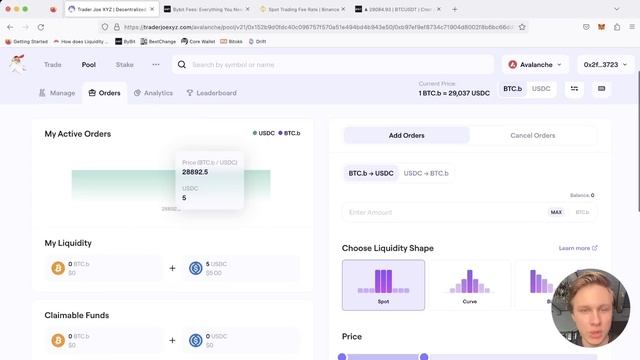Open Core Wallet bookmark

click(x=198, y=41)
